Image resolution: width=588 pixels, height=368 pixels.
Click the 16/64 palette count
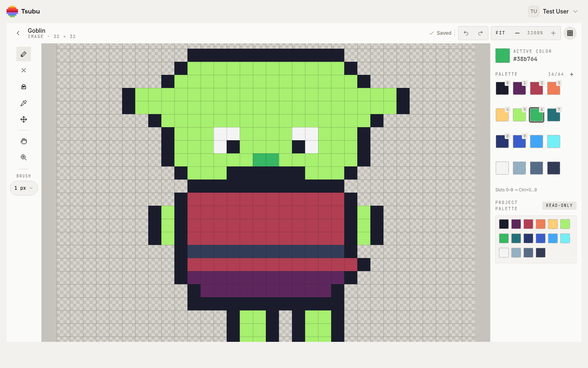point(556,74)
